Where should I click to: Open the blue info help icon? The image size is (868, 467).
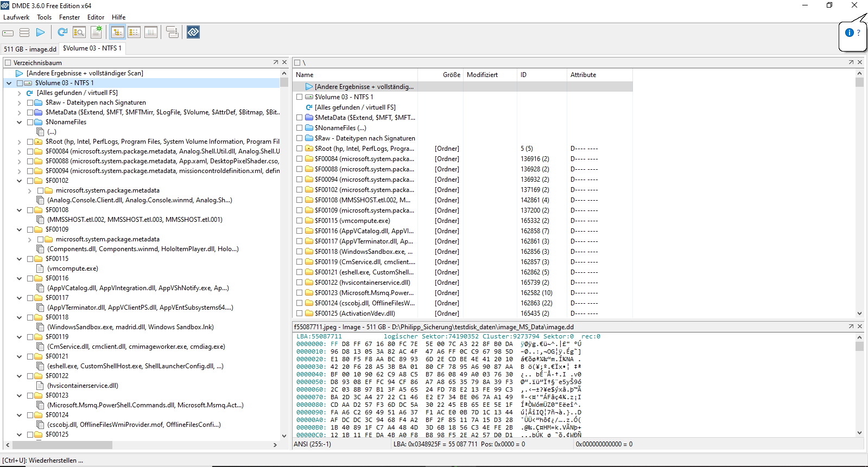(x=850, y=33)
